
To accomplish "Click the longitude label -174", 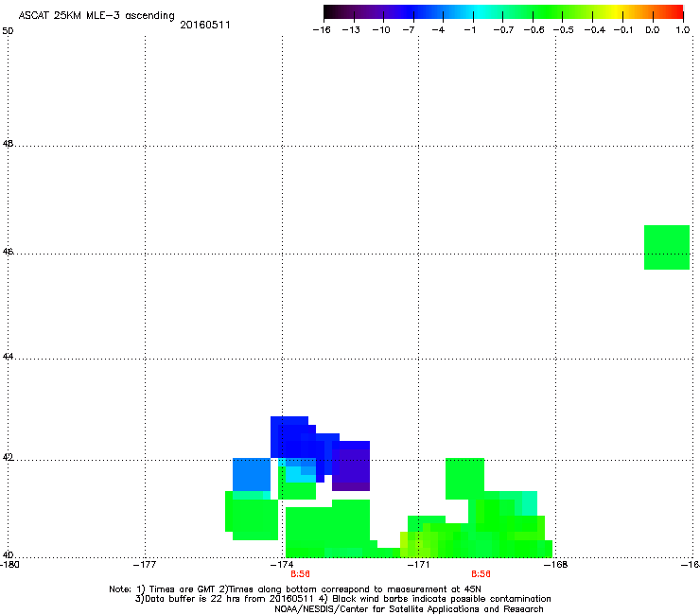I will 282,565.
